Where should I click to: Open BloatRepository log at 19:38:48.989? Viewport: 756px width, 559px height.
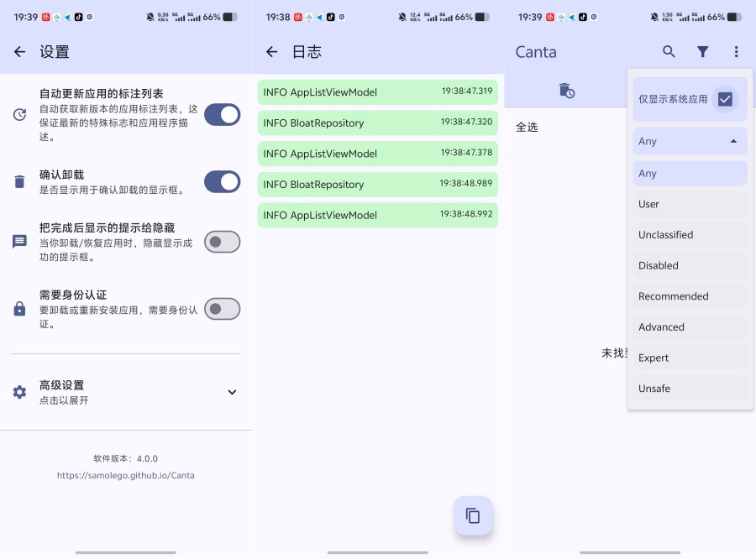pyautogui.click(x=377, y=185)
